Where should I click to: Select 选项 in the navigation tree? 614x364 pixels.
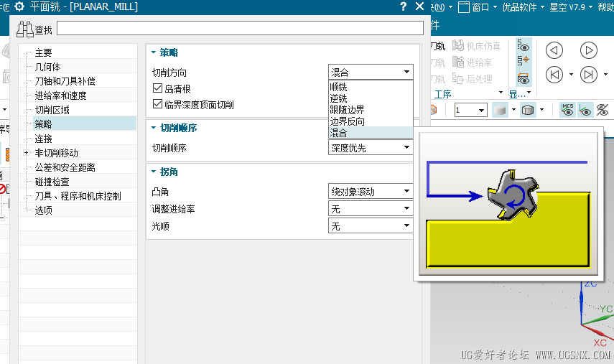pos(44,210)
